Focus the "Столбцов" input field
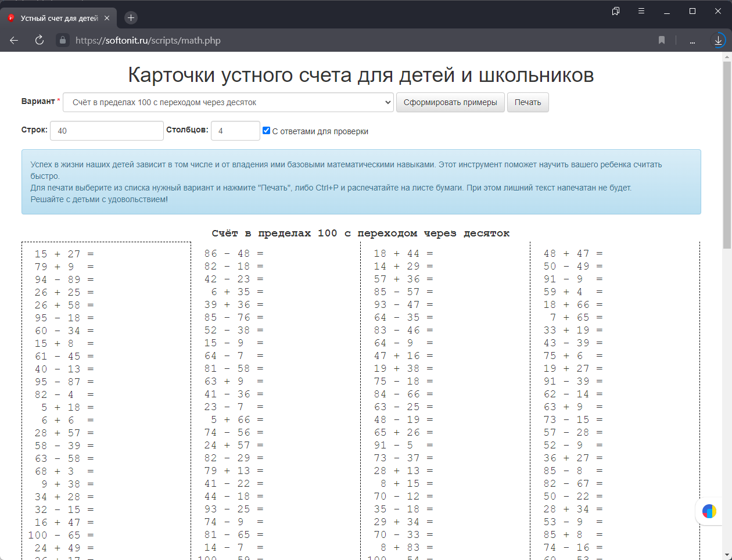732x560 pixels. [x=235, y=131]
